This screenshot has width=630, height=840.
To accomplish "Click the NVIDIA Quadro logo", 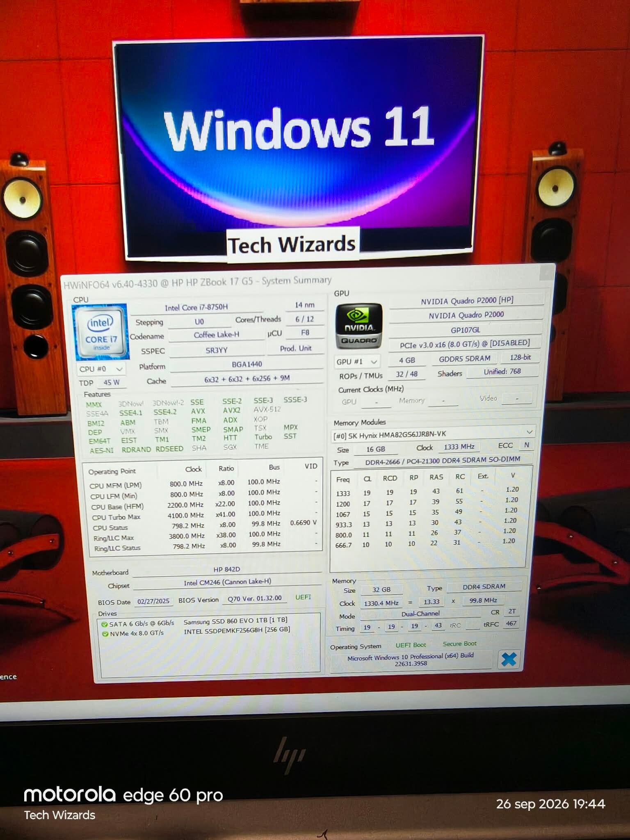I will tap(358, 326).
